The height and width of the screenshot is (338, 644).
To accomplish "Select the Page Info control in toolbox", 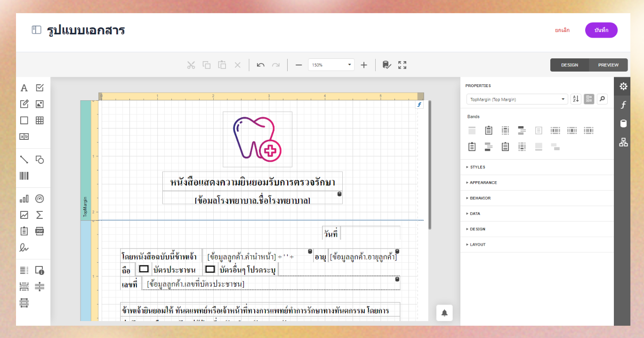I will 40,270.
